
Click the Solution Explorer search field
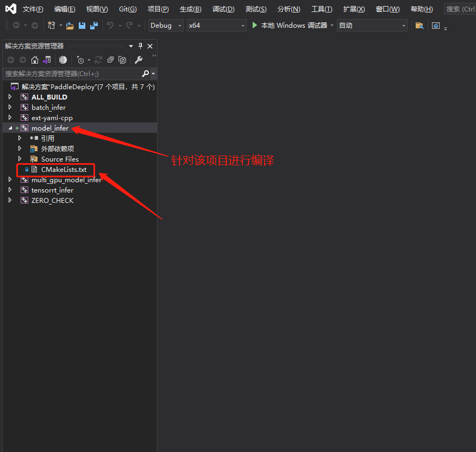[x=71, y=73]
